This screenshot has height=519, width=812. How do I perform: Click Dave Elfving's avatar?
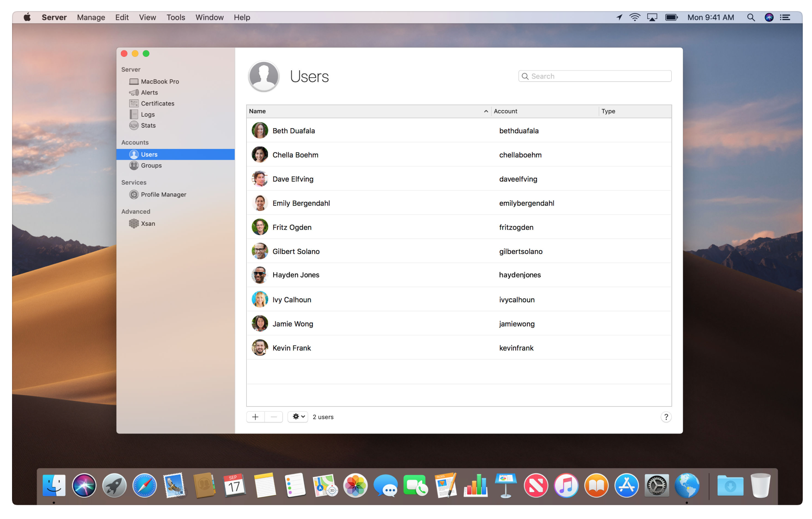(x=260, y=179)
